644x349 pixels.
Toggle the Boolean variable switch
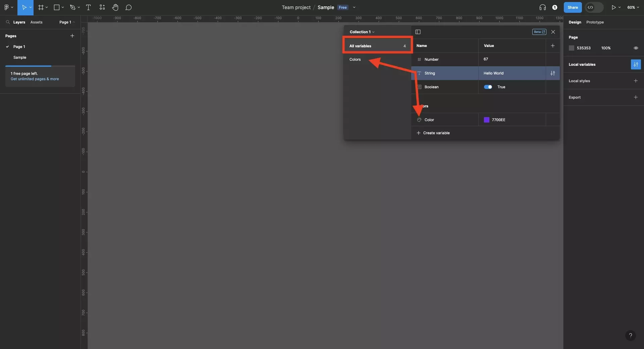[x=488, y=87]
